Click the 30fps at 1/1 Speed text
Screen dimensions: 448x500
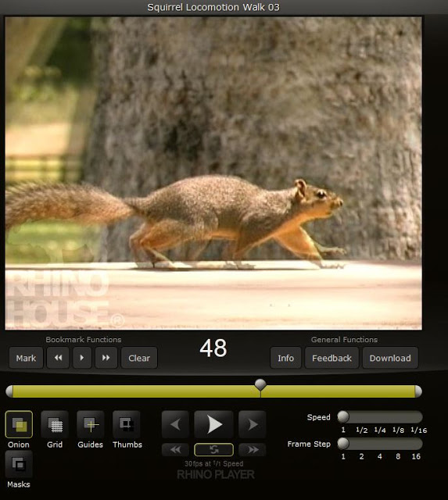click(213, 463)
